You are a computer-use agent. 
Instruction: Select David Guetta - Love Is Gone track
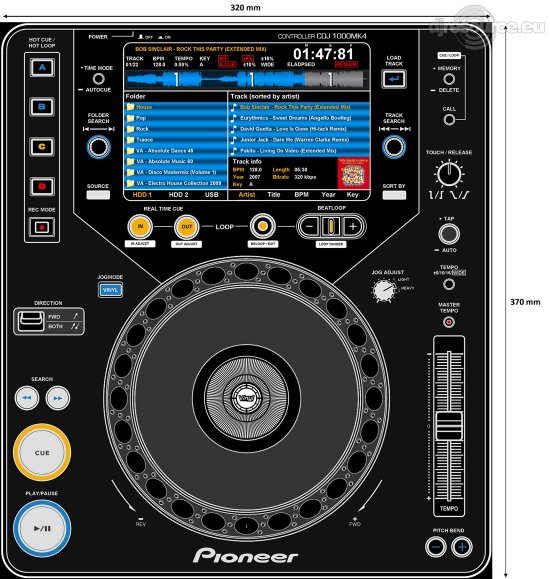point(299,129)
